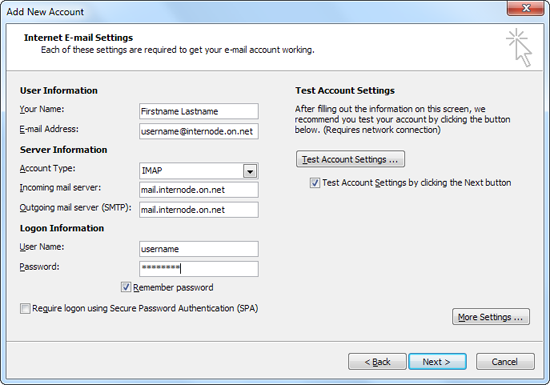Open More Settings dialog
This screenshot has height=385, width=550.
pyautogui.click(x=491, y=317)
